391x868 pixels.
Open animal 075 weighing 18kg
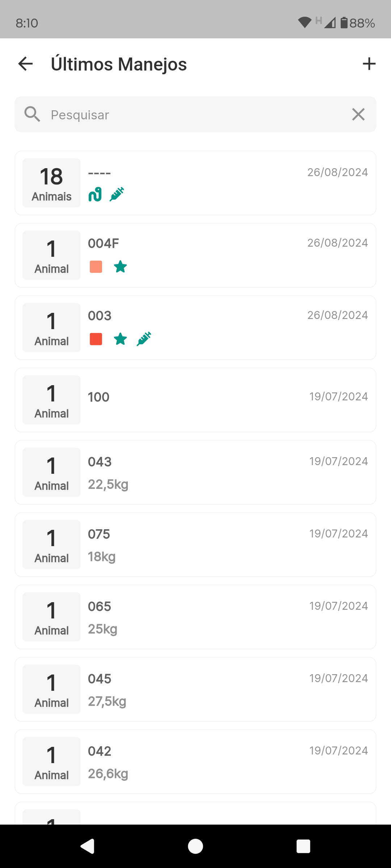tap(195, 545)
